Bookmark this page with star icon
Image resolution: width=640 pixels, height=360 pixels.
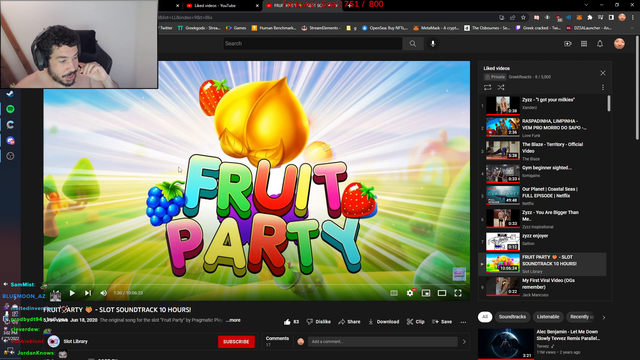[523, 18]
